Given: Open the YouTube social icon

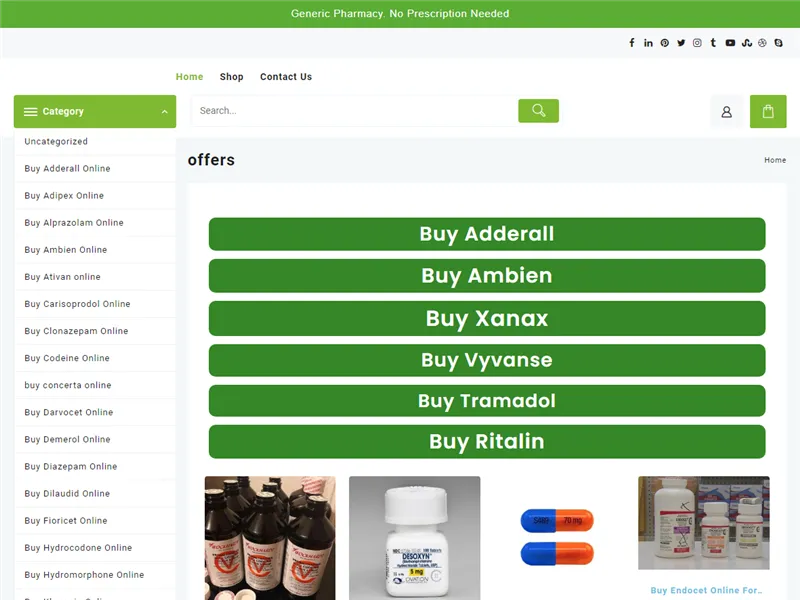Looking at the screenshot, I should click(x=729, y=42).
